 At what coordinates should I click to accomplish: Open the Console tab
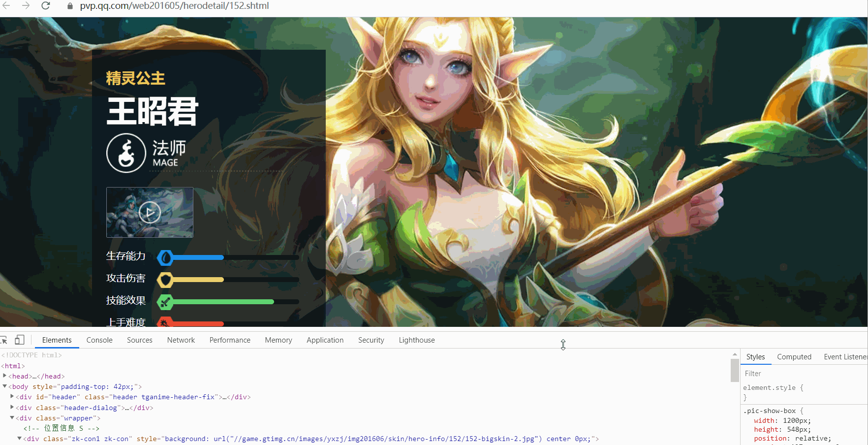[99, 340]
